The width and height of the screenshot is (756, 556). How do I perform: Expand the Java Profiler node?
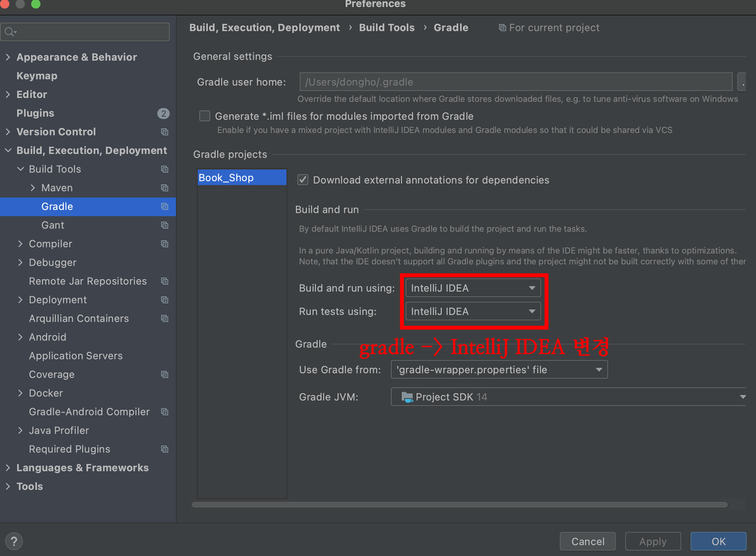pos(21,430)
